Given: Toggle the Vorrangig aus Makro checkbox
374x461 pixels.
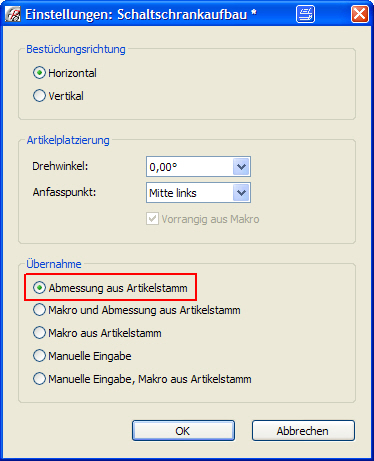Looking at the screenshot, I should 152,219.
